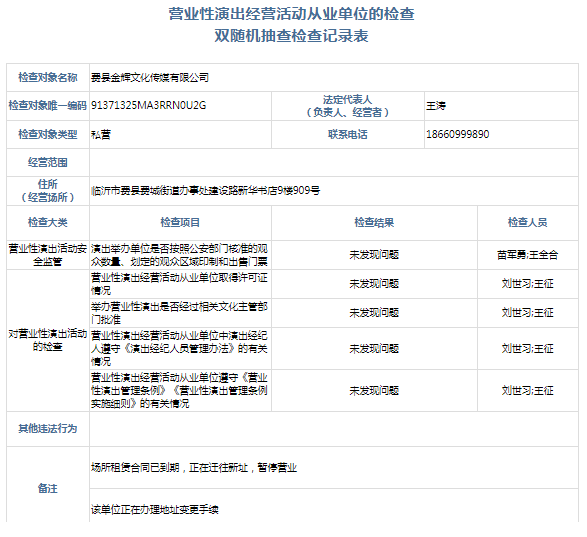Click the 备注 row label
Image resolution: width=587 pixels, height=537 pixels.
48,488
